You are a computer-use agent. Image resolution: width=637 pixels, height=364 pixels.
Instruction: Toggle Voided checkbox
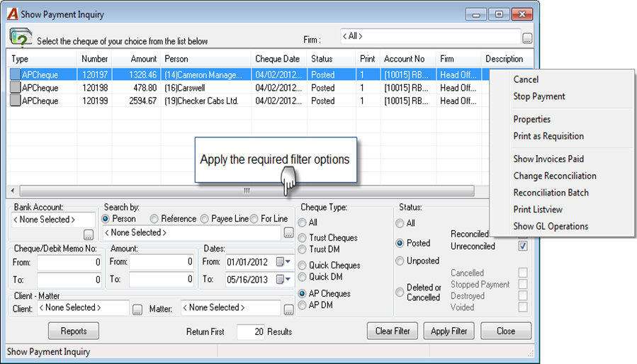(523, 307)
